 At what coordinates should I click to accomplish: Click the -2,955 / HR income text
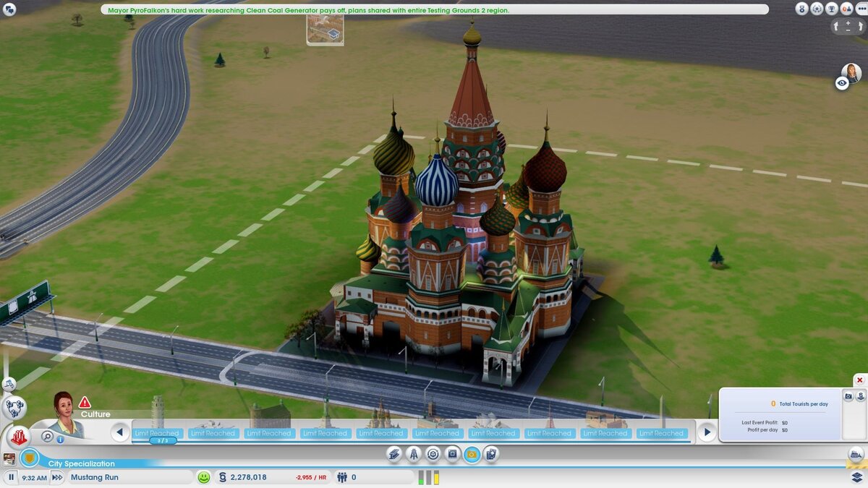[311, 478]
